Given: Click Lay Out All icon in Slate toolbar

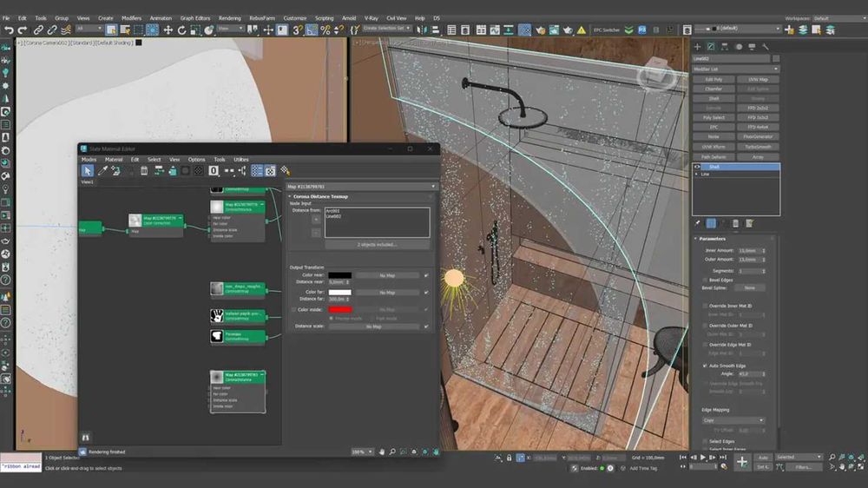Looking at the screenshot, I should (x=228, y=170).
